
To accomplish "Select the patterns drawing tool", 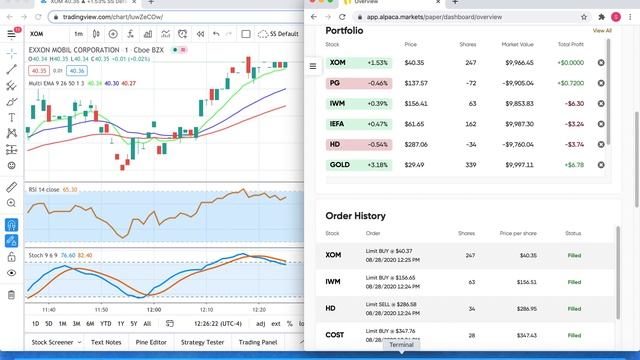I will point(11,133).
